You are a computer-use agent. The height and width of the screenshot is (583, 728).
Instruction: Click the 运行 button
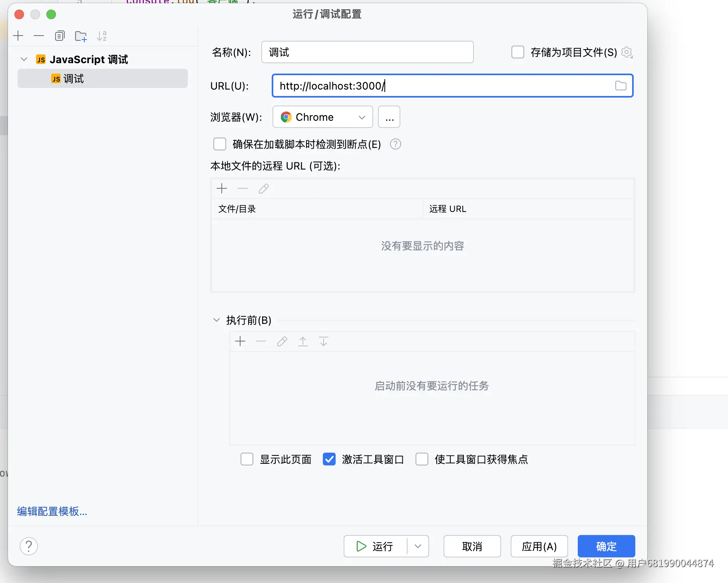point(376,546)
